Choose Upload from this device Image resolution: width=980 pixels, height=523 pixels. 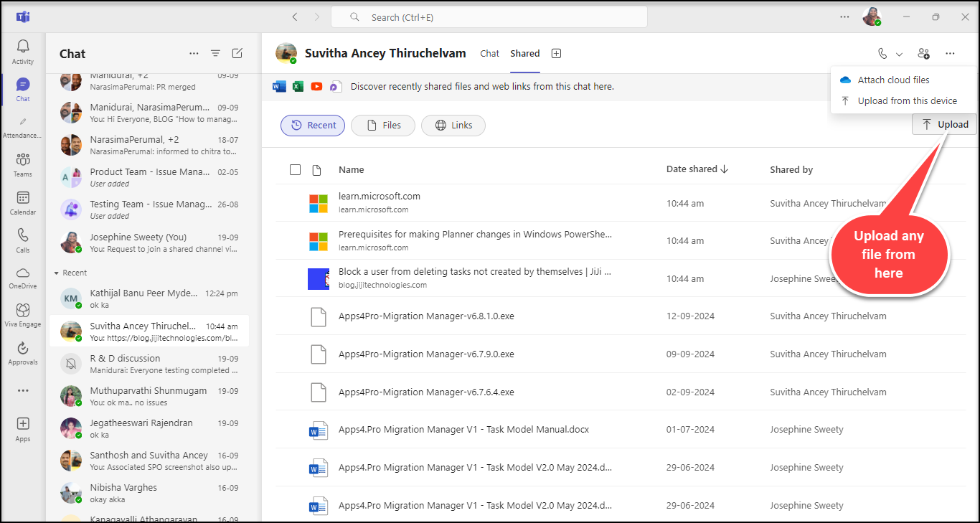coord(907,101)
